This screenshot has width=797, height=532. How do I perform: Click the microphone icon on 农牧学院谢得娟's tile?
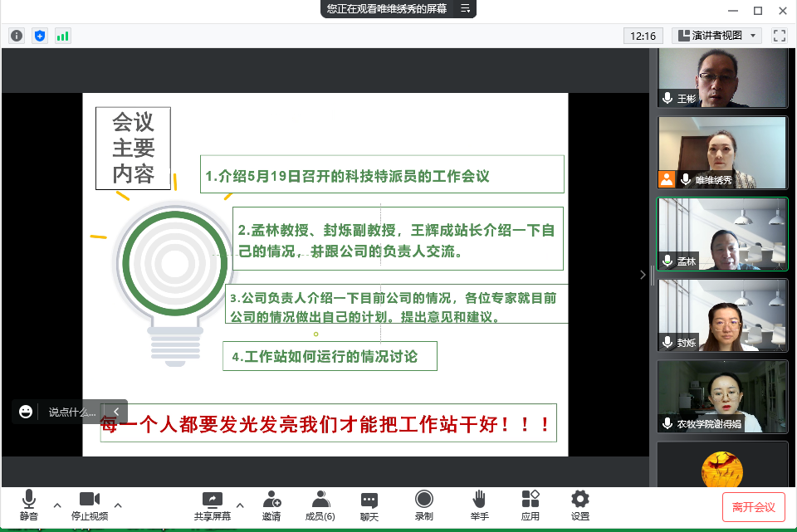667,423
